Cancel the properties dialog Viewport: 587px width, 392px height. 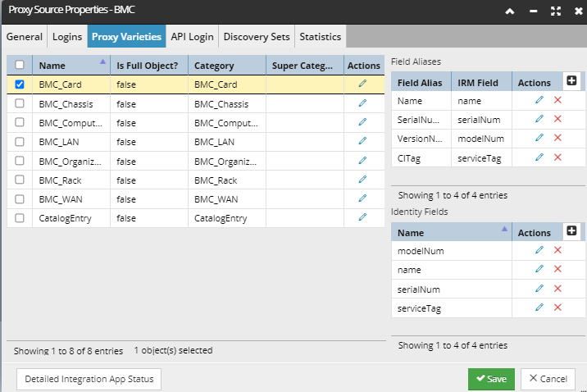[x=548, y=379]
